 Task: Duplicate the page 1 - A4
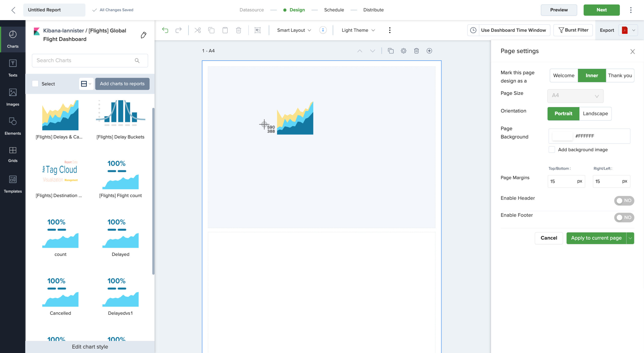click(391, 51)
